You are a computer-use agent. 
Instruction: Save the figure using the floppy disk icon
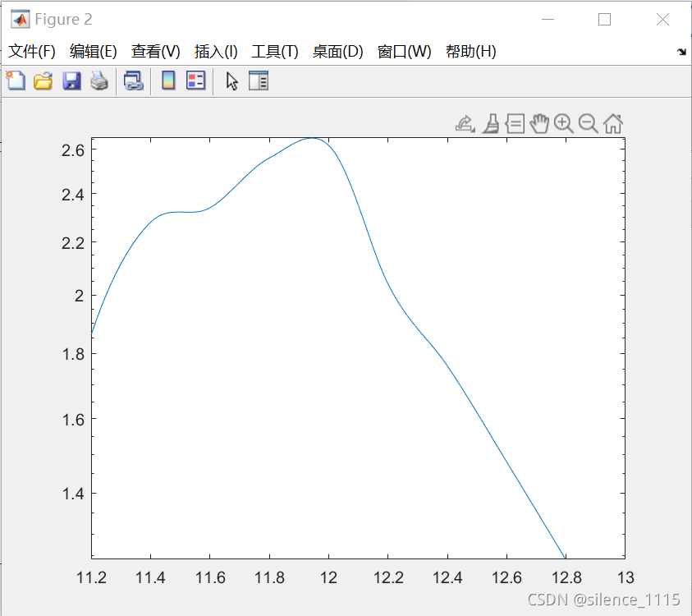click(71, 80)
